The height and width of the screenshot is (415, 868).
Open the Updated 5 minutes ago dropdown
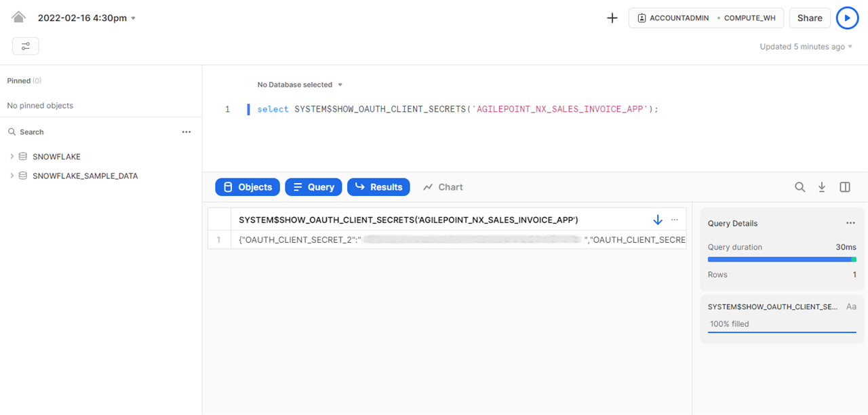[x=806, y=47]
